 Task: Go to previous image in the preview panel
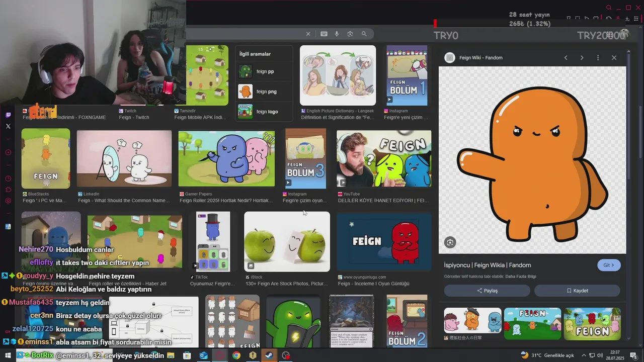point(566,58)
